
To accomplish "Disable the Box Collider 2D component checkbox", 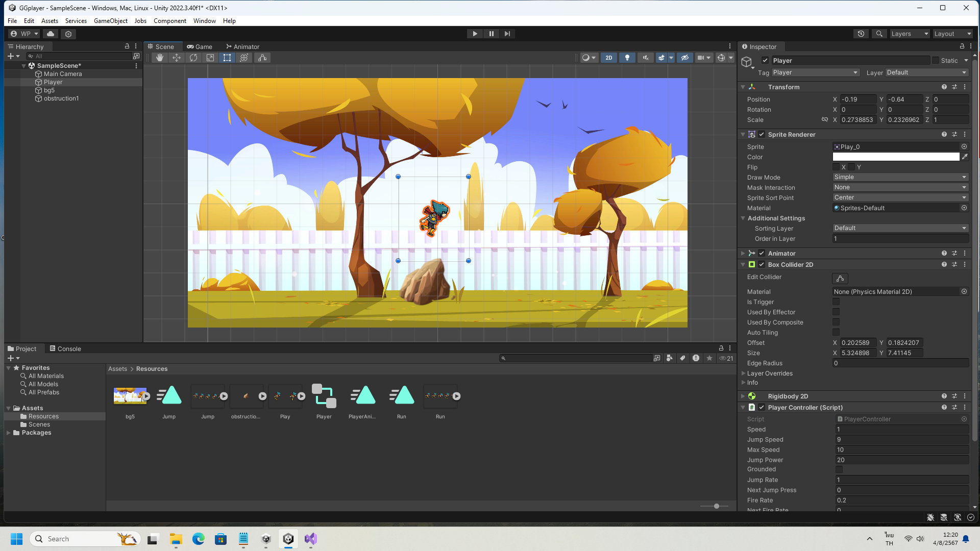I will 762,264.
